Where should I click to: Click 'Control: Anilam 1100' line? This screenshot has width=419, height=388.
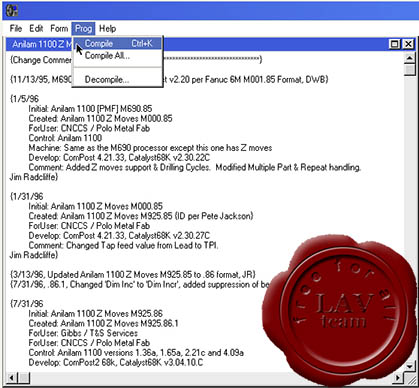click(x=65, y=138)
